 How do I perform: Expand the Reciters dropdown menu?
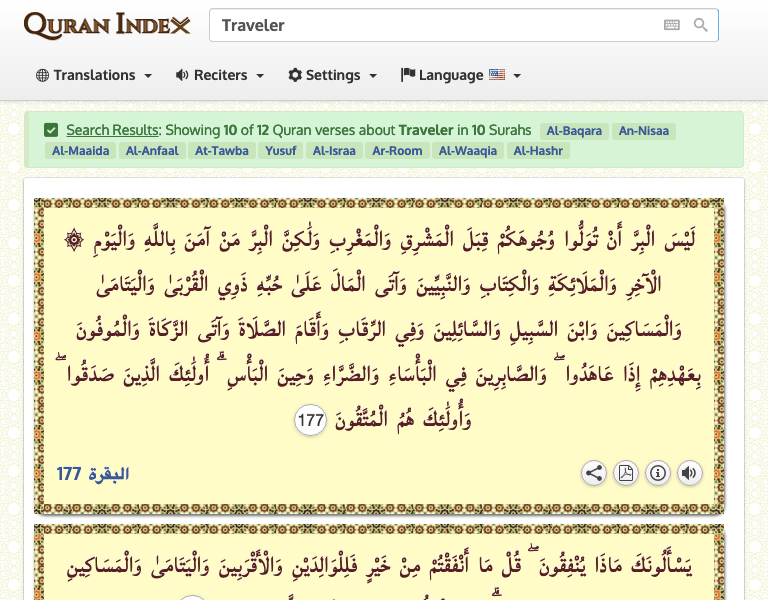click(x=219, y=75)
